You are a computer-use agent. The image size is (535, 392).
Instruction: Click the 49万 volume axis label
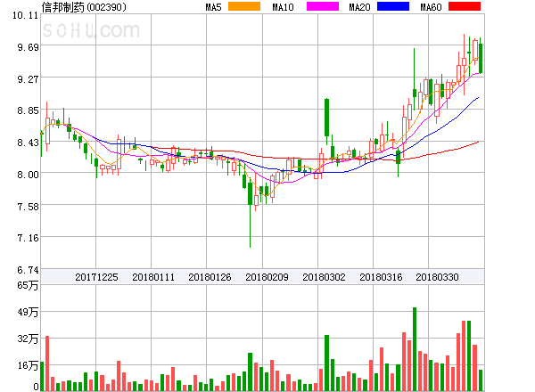click(x=29, y=312)
